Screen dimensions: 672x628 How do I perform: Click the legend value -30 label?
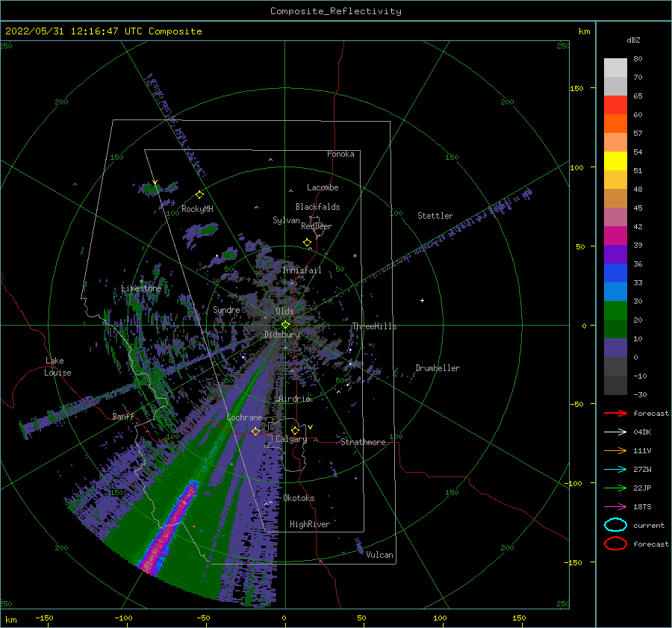tap(640, 394)
